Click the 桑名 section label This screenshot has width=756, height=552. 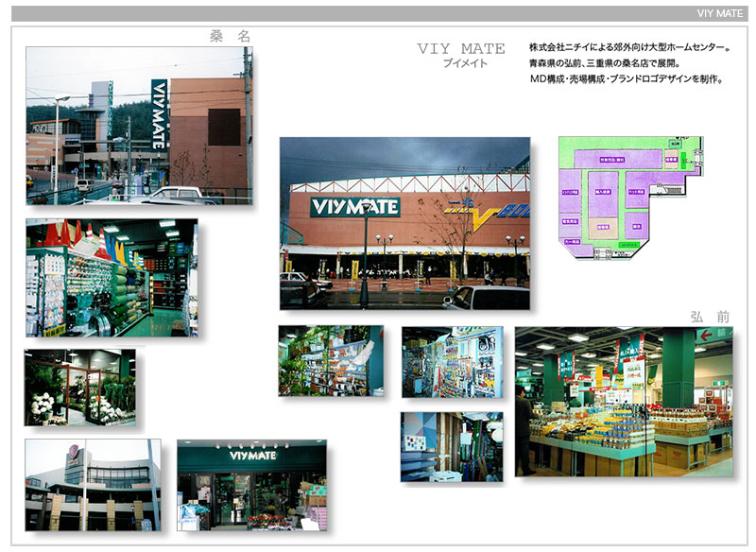(x=230, y=36)
